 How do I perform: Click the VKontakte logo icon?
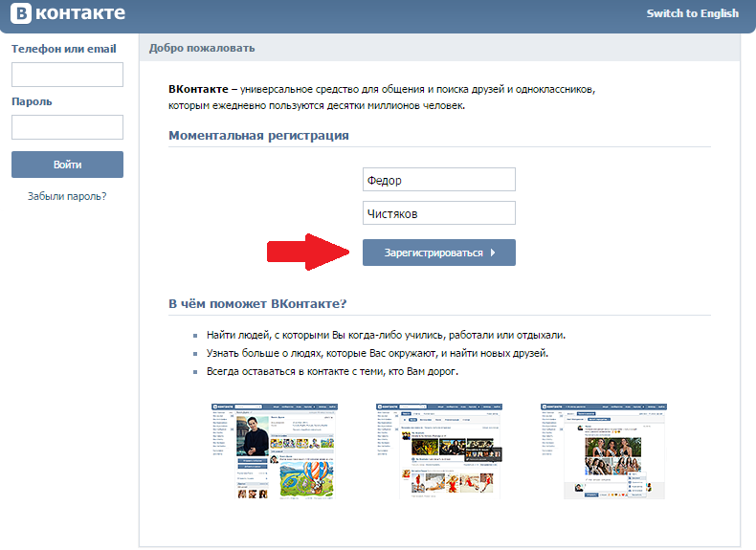(21, 13)
